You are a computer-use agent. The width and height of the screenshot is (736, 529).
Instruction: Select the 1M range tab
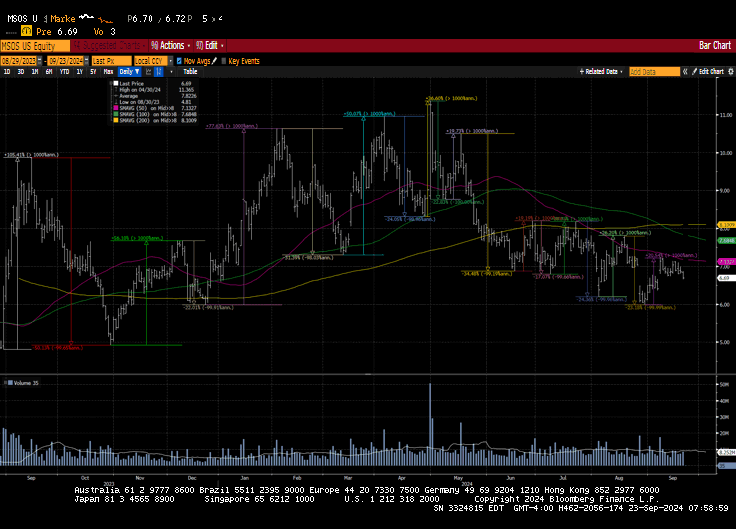pos(35,72)
